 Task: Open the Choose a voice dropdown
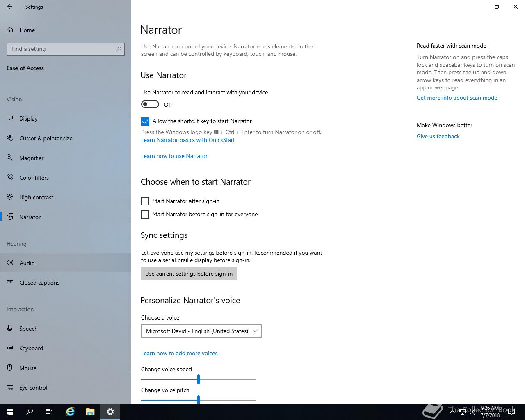201,331
